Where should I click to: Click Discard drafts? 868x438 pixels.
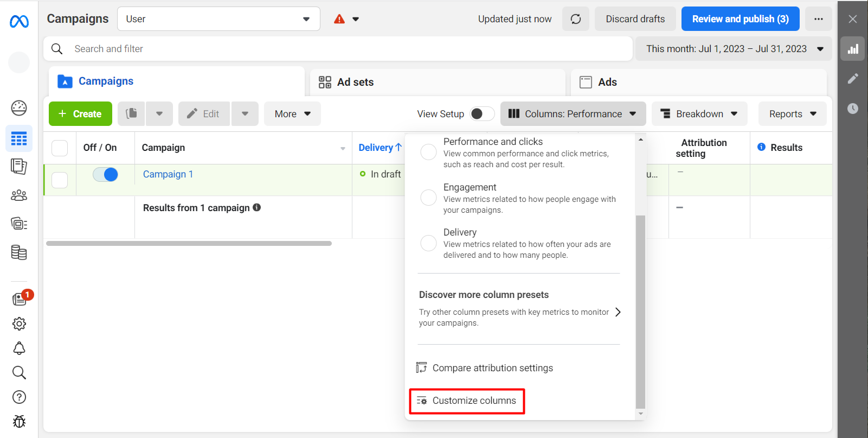[635, 19]
